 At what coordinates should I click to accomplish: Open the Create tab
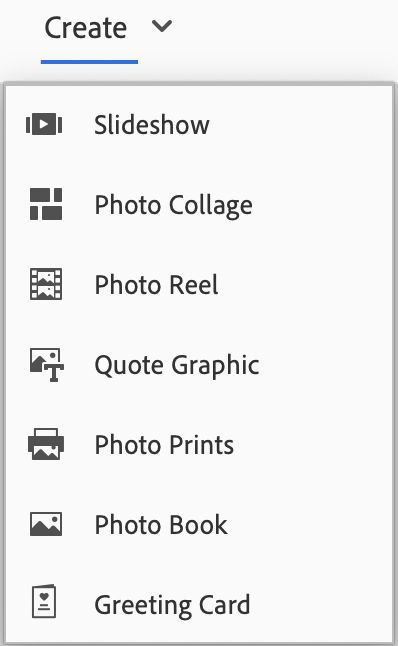(x=86, y=28)
